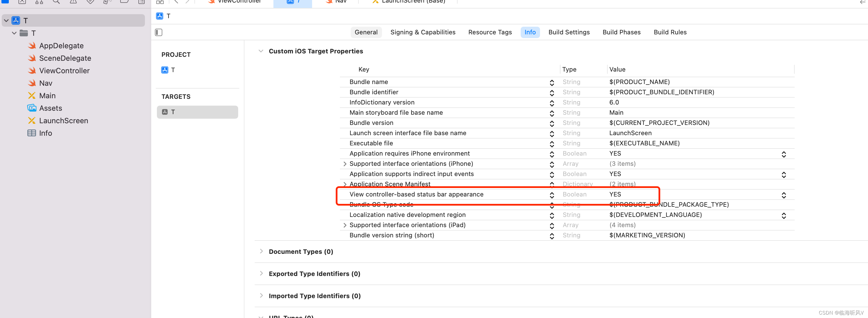Switch to ViewController editor tab

[x=235, y=2]
